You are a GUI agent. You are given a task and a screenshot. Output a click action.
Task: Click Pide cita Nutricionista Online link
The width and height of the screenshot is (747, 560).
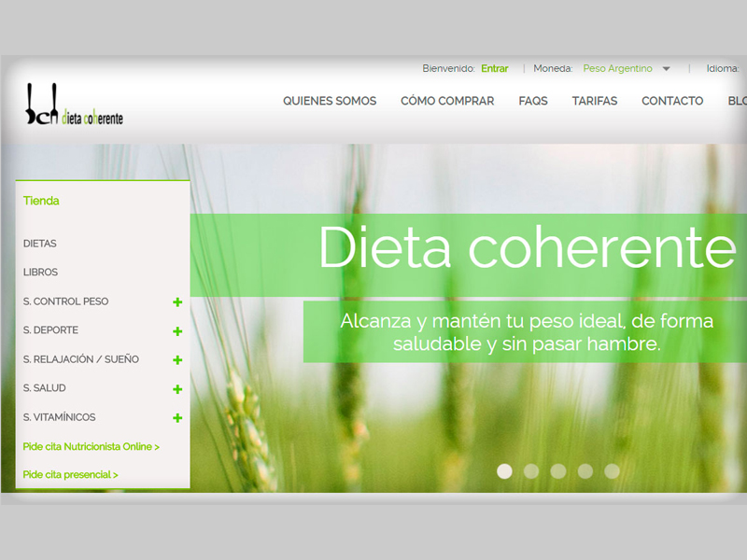coord(91,447)
